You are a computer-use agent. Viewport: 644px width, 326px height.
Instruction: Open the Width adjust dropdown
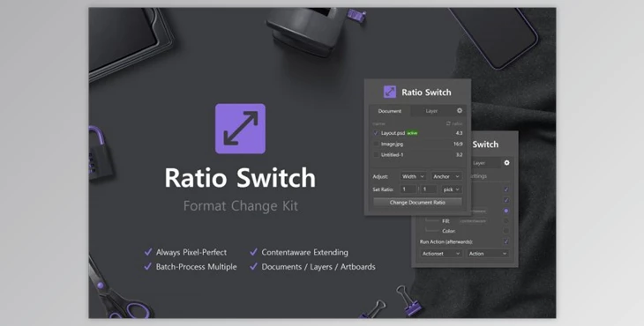pos(413,176)
